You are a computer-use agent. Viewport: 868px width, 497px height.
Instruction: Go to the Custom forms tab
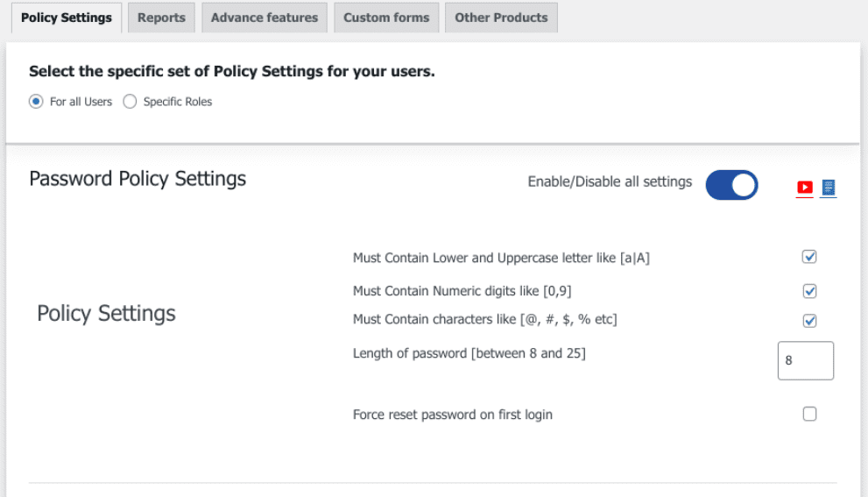(386, 18)
